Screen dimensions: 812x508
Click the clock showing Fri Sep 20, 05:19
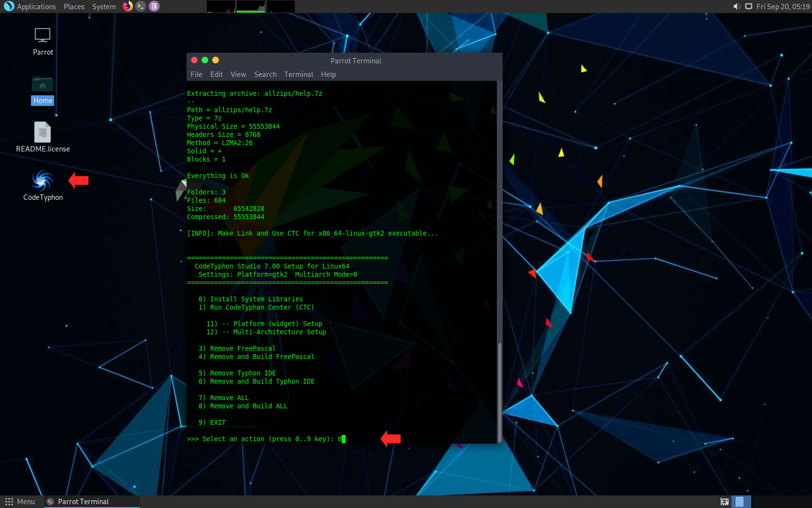[783, 6]
